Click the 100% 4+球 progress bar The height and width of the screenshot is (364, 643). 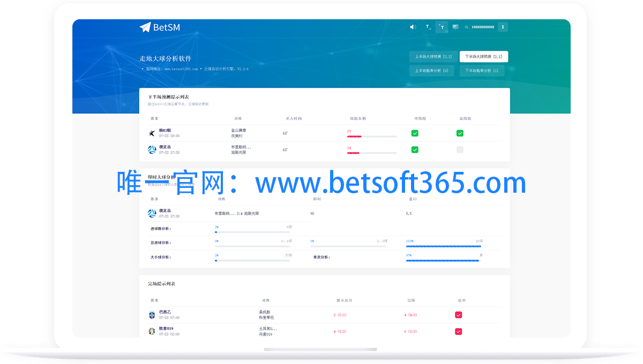pos(444,246)
